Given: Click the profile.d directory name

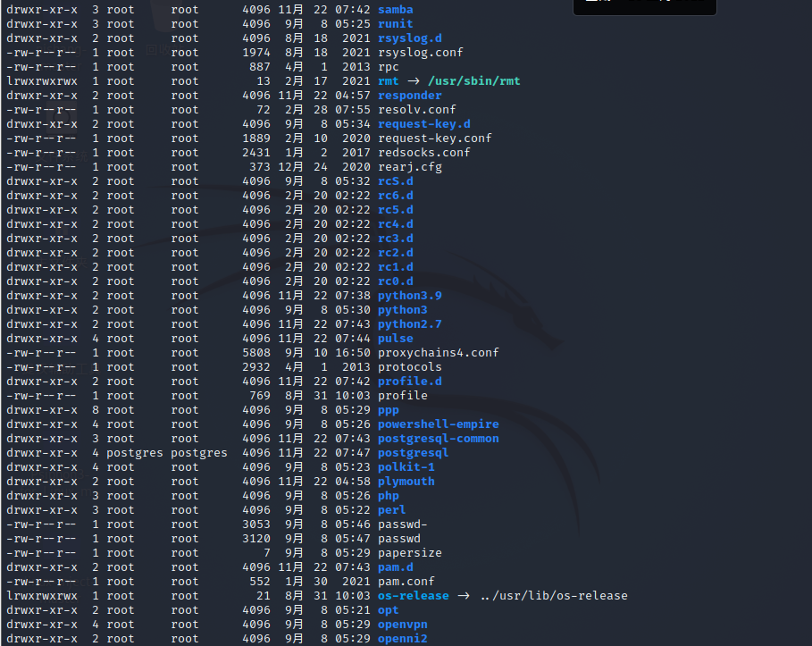Looking at the screenshot, I should point(410,382).
